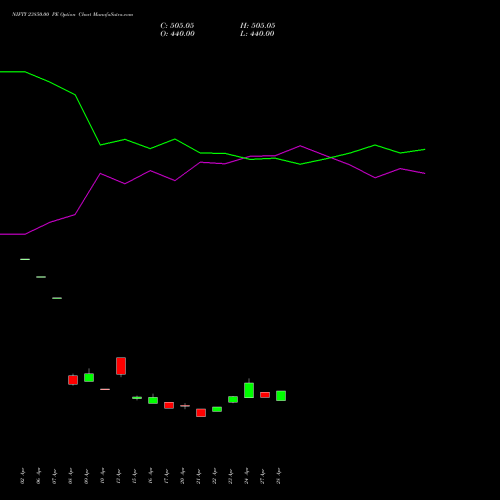Click the 21 Apr date label
This screenshot has width=500, height=500.
click(x=199, y=476)
